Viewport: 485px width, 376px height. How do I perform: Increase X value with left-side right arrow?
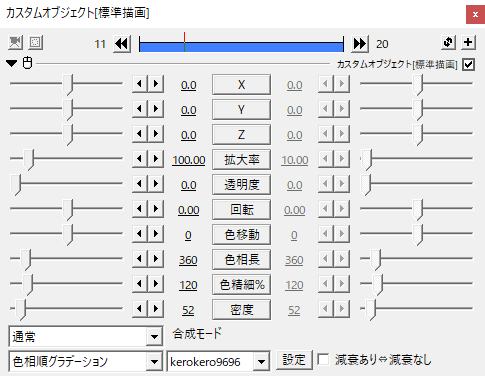coord(156,84)
